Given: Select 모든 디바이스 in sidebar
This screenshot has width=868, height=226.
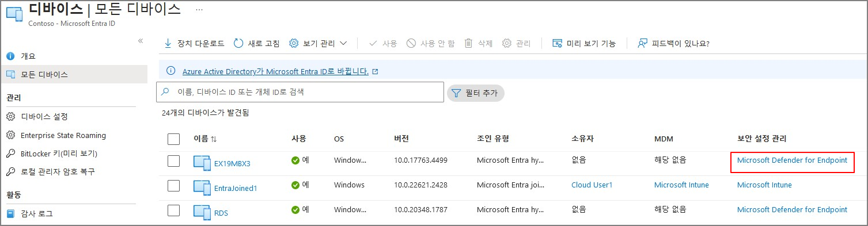Looking at the screenshot, I should tap(44, 74).
